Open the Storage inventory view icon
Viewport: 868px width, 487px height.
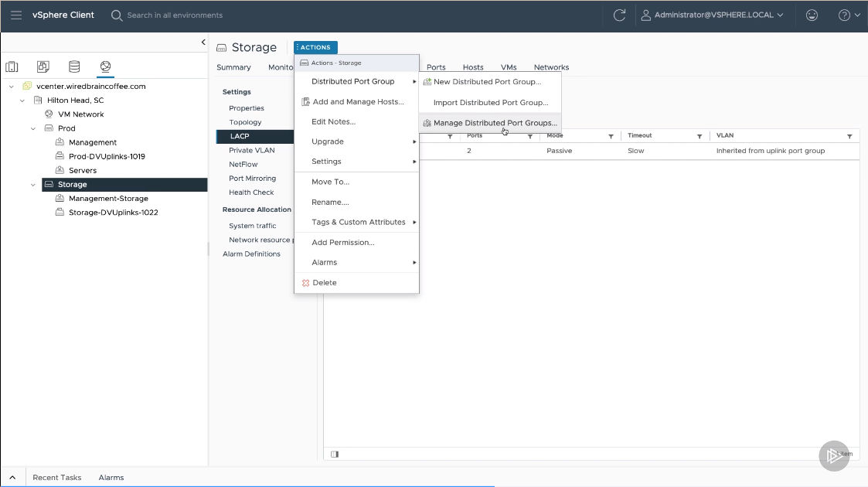point(74,66)
